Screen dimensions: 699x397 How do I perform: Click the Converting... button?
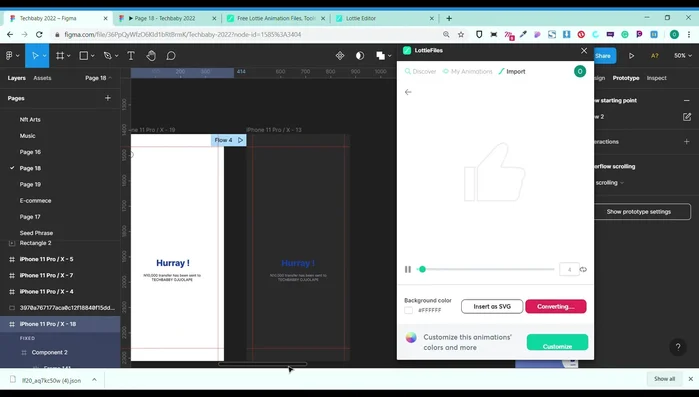[x=555, y=307]
